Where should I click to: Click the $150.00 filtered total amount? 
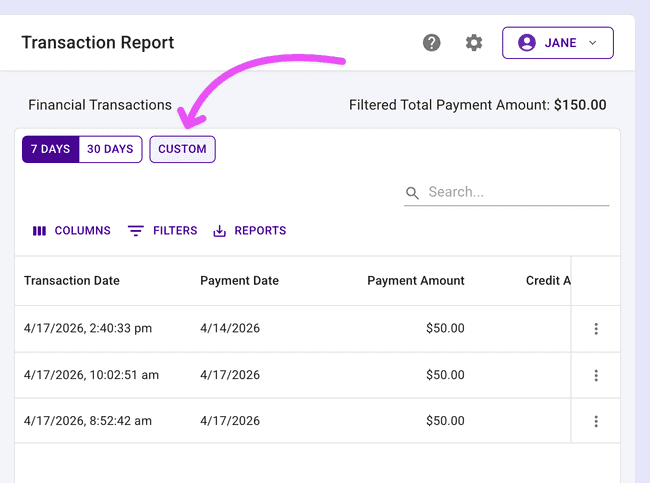coord(580,105)
